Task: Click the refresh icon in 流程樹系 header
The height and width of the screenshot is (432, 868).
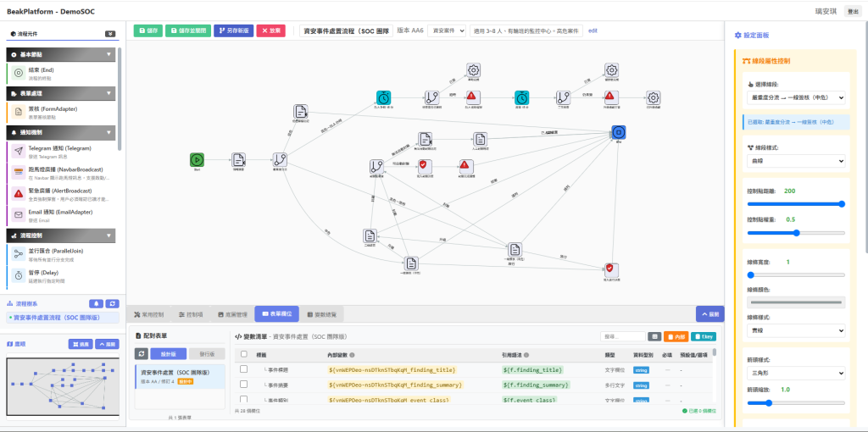Action: (112, 304)
